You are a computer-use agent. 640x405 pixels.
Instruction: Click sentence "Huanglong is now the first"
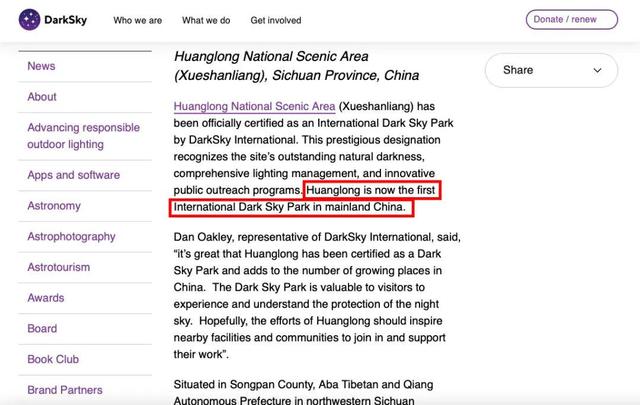coord(371,190)
